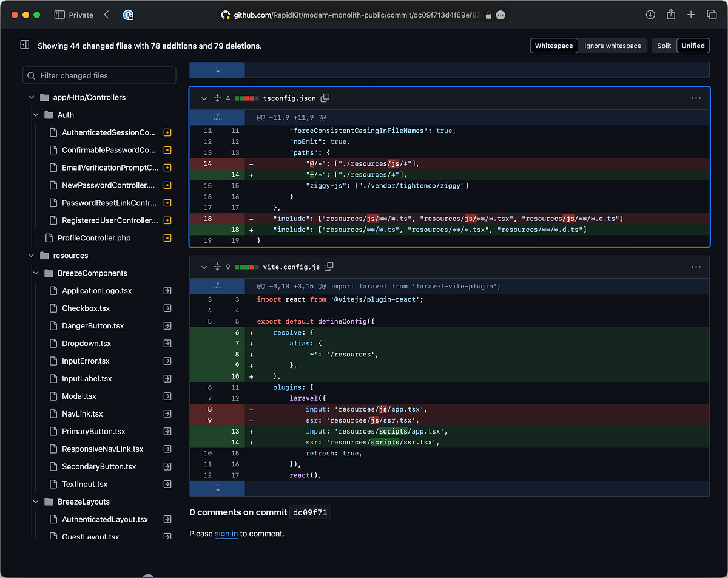Collapse the tsconfig.json diff section

coord(204,98)
